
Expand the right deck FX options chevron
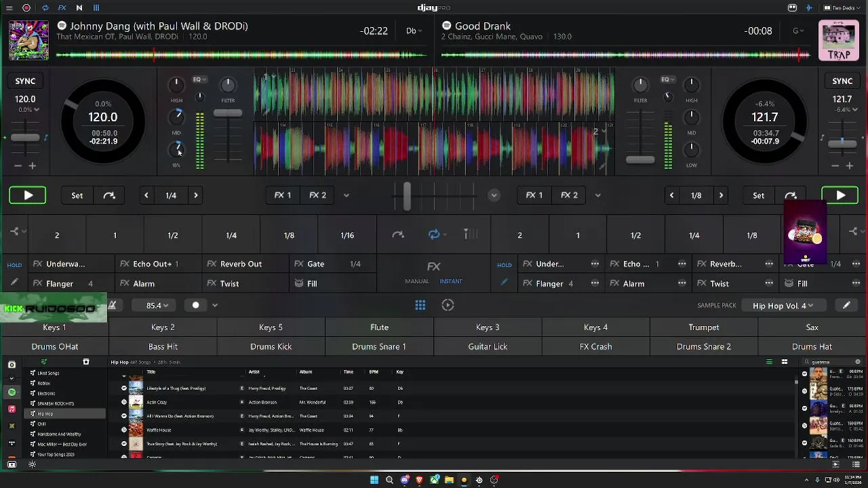[x=597, y=196]
